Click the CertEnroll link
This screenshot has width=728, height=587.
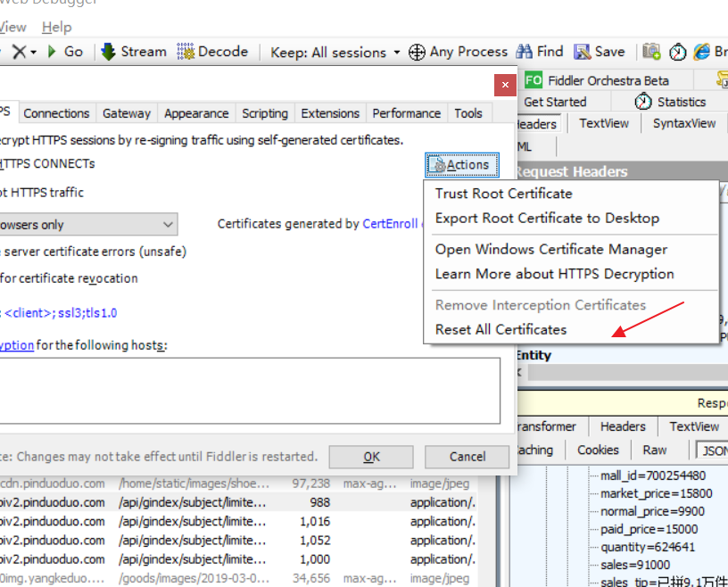(x=390, y=224)
